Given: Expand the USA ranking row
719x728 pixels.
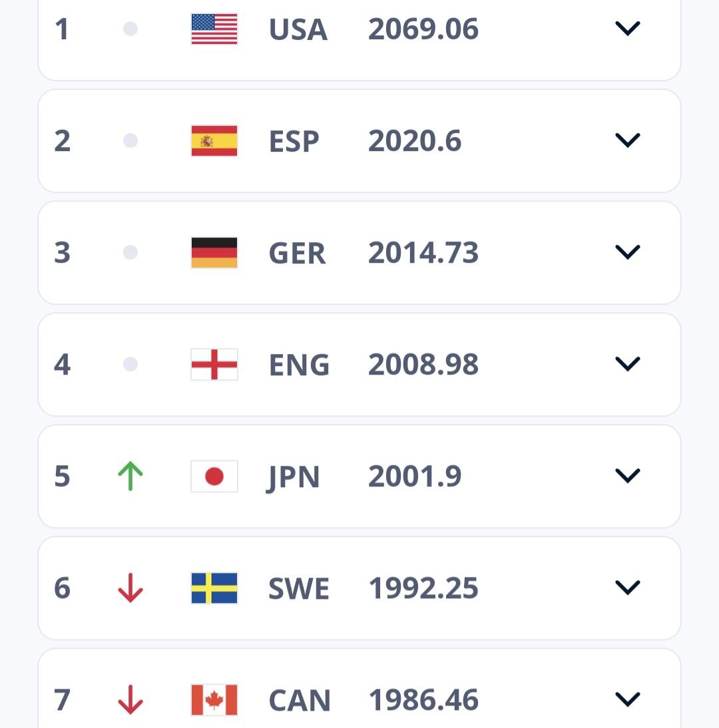Looking at the screenshot, I should (627, 29).
